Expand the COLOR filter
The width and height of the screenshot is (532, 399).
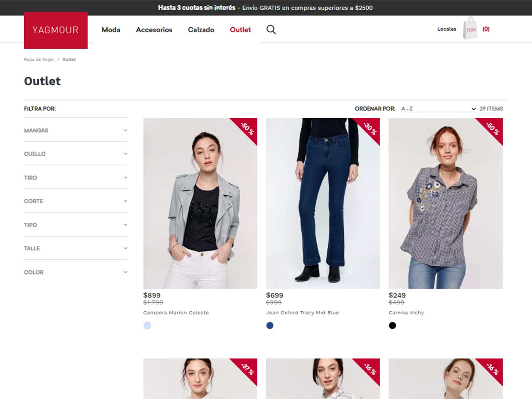[76, 272]
